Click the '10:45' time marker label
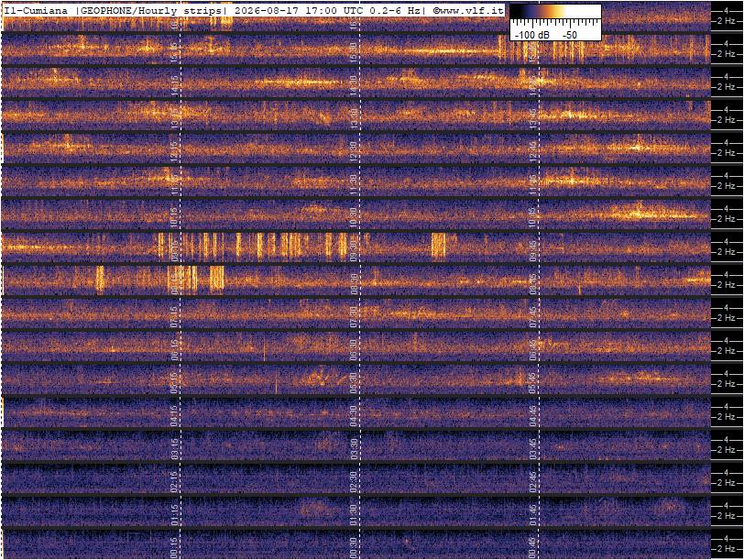 point(533,216)
